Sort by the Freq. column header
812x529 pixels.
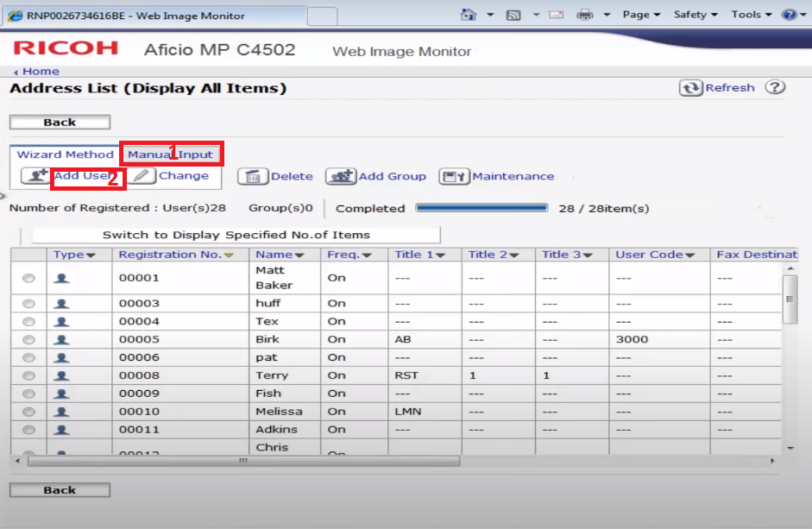[349, 255]
